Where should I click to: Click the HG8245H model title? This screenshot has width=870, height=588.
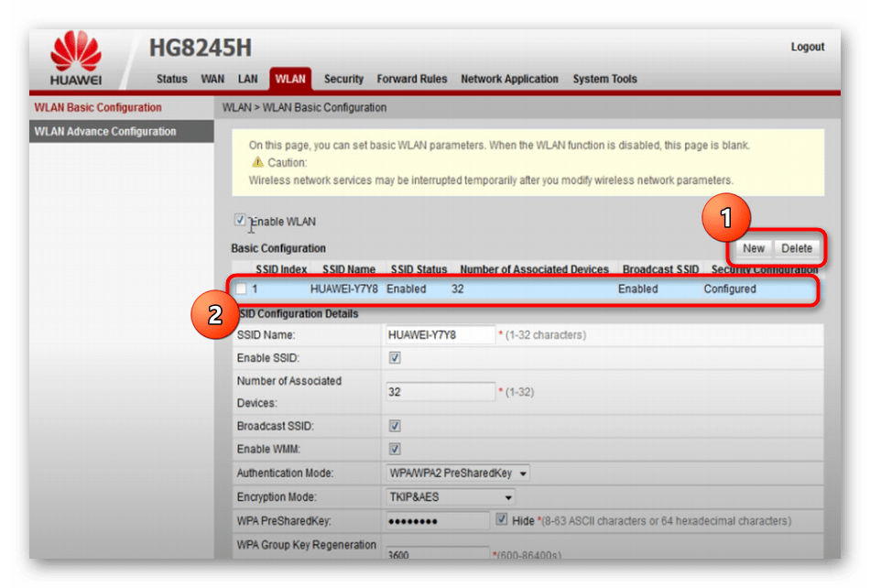201,48
